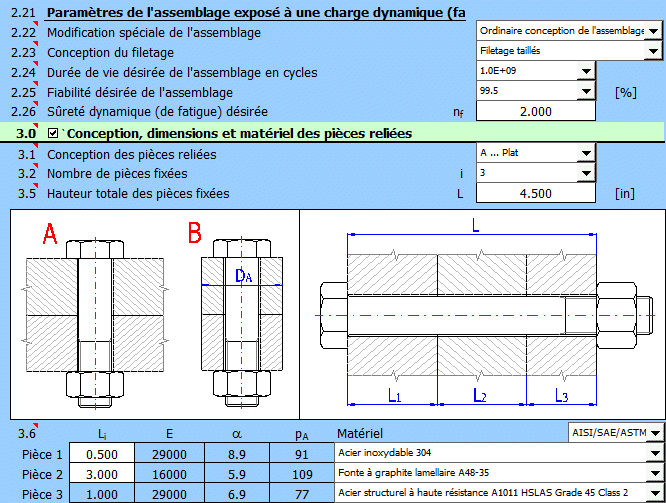Click Pièce 2 Li value 3.000
The height and width of the screenshot is (503, 666).
coord(102,474)
